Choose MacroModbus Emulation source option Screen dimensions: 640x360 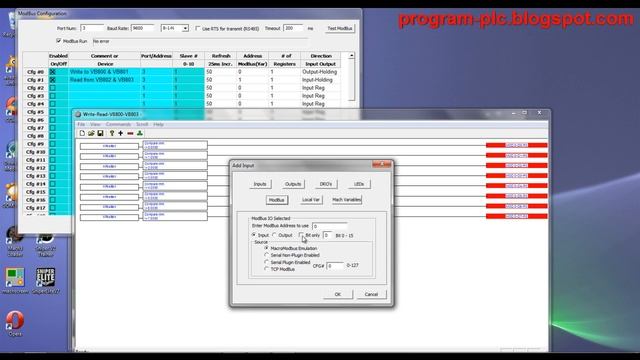click(267, 248)
